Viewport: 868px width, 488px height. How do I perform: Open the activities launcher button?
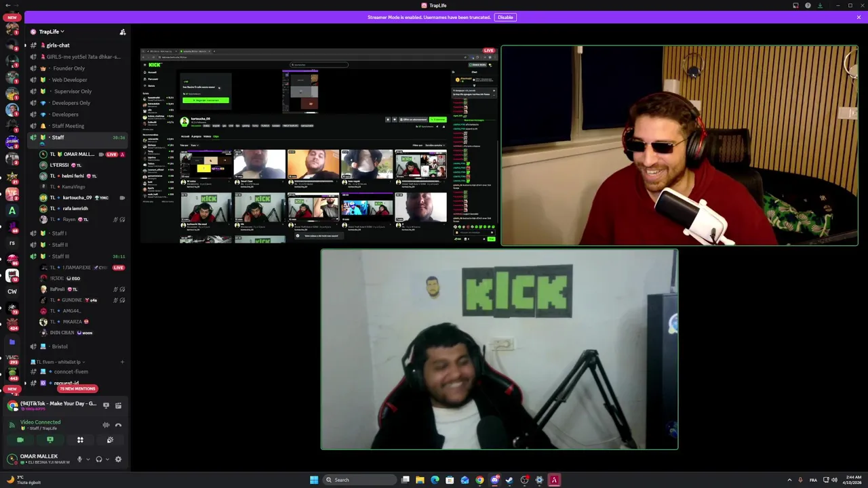click(x=80, y=441)
